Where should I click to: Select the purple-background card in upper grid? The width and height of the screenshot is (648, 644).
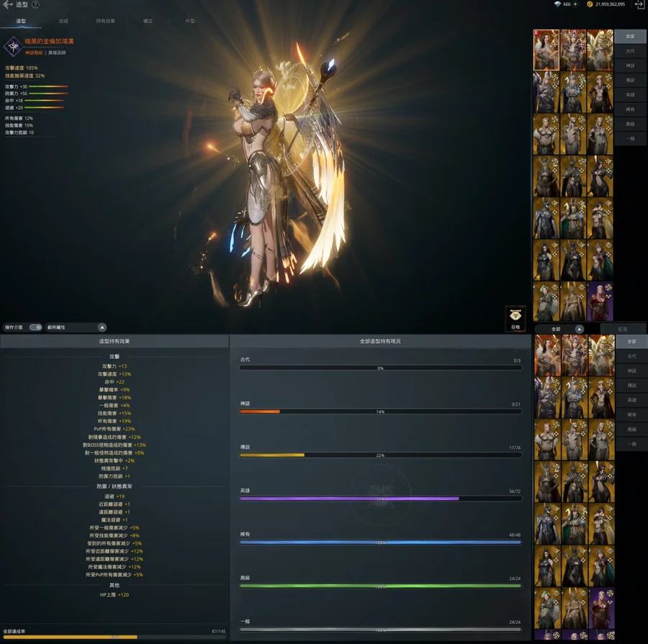tap(600, 301)
